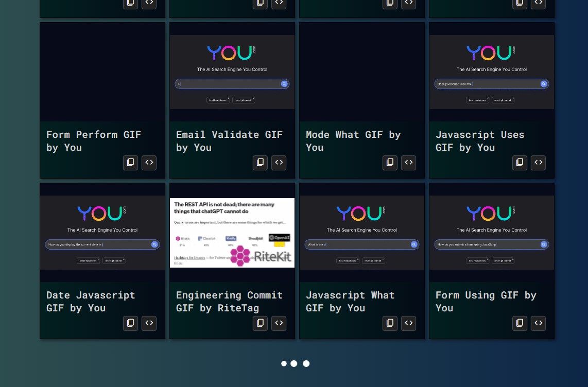Copy link for Mode What GIF
Viewport: 588px width, 387px height.
point(390,163)
